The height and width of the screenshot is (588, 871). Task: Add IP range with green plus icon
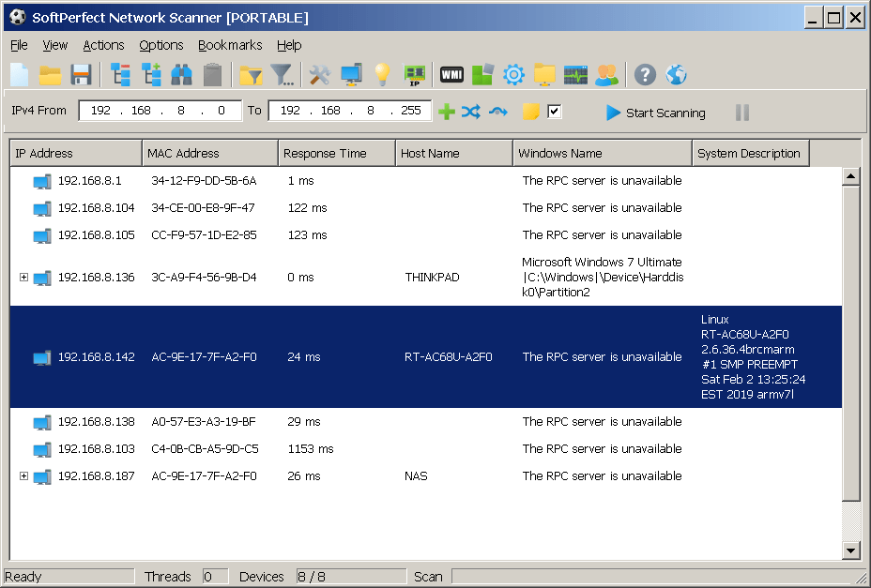click(x=447, y=113)
